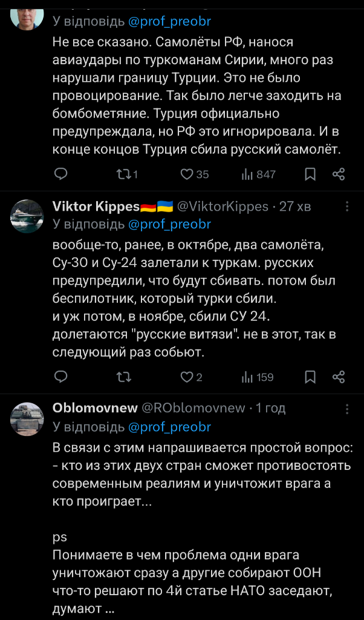Share the first tweet about Turkey
364x620 pixels.
click(339, 174)
